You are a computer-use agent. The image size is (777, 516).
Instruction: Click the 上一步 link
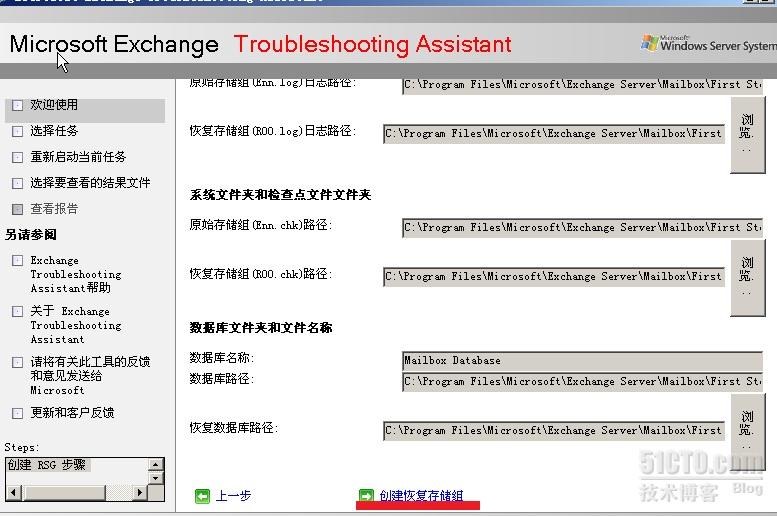tap(233, 496)
